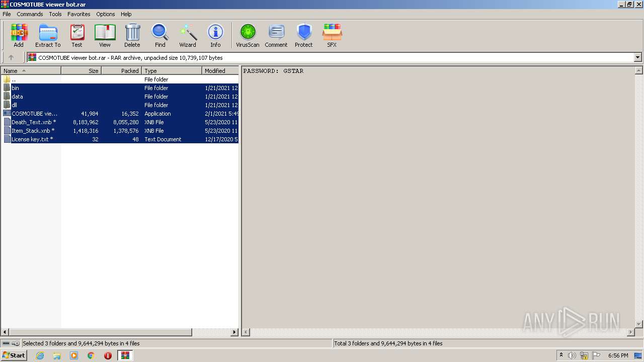Select Item_Stack.xnb file row

coord(120,131)
